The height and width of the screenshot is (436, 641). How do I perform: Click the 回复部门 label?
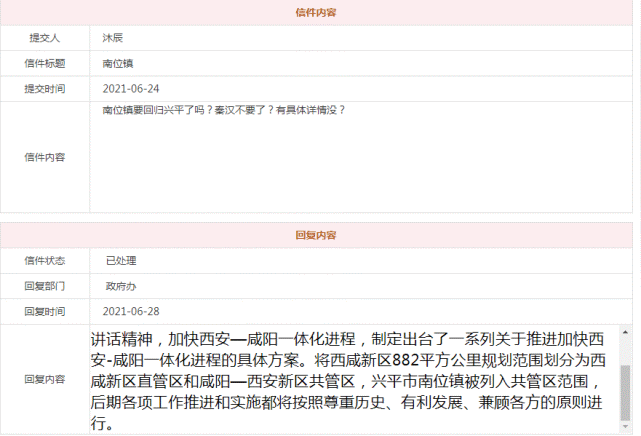click(45, 286)
